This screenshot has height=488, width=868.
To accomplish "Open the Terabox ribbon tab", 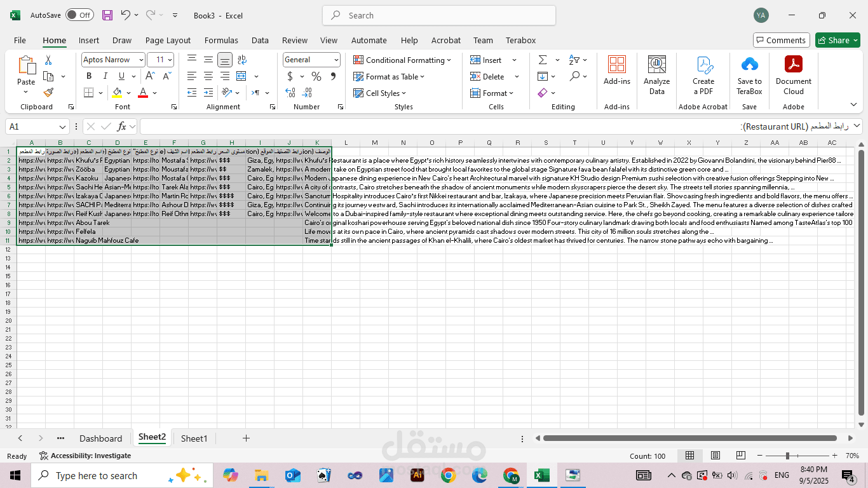I will pyautogui.click(x=520, y=40).
